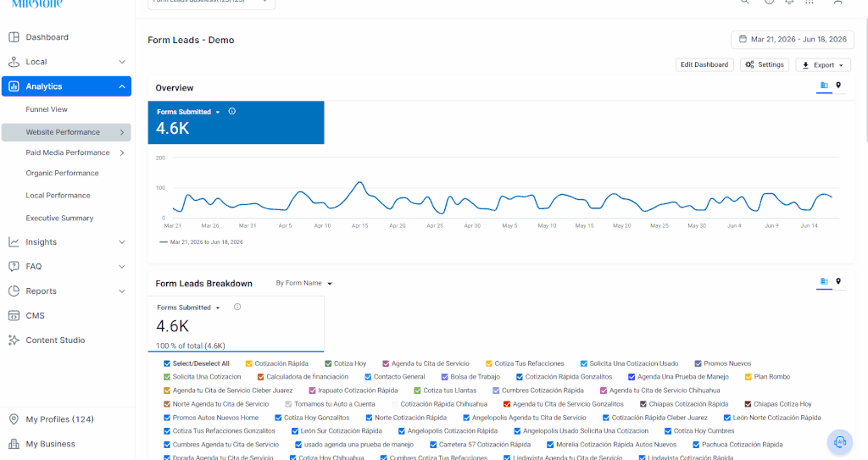Open Local Performance page
The height and width of the screenshot is (460, 868).
click(x=58, y=196)
